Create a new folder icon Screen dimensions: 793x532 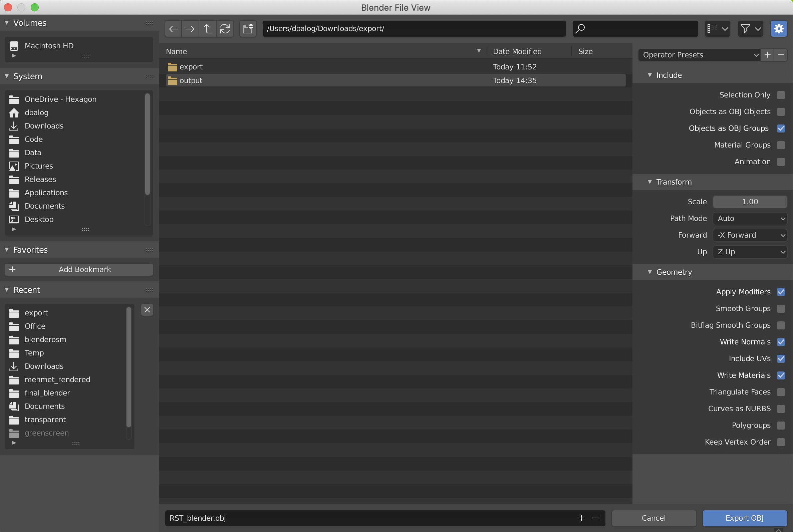248,29
